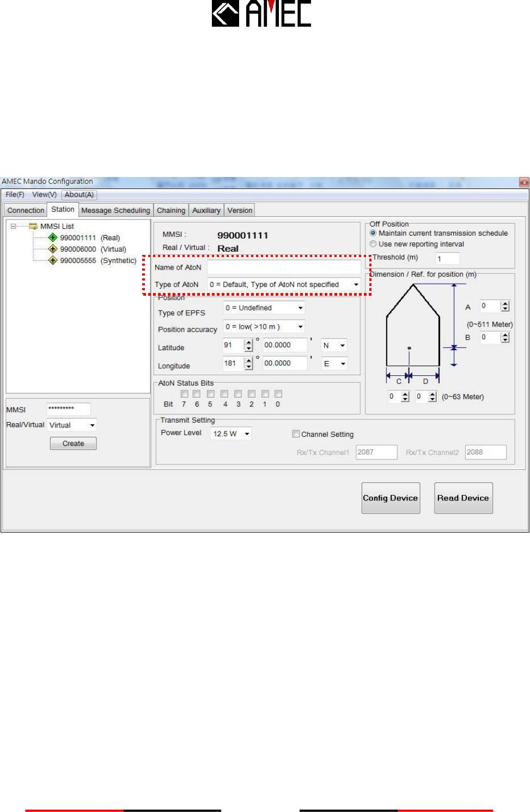530x812 pixels.
Task: Open the Latitude N/S hemisphere dropdown
Action: coord(334,345)
